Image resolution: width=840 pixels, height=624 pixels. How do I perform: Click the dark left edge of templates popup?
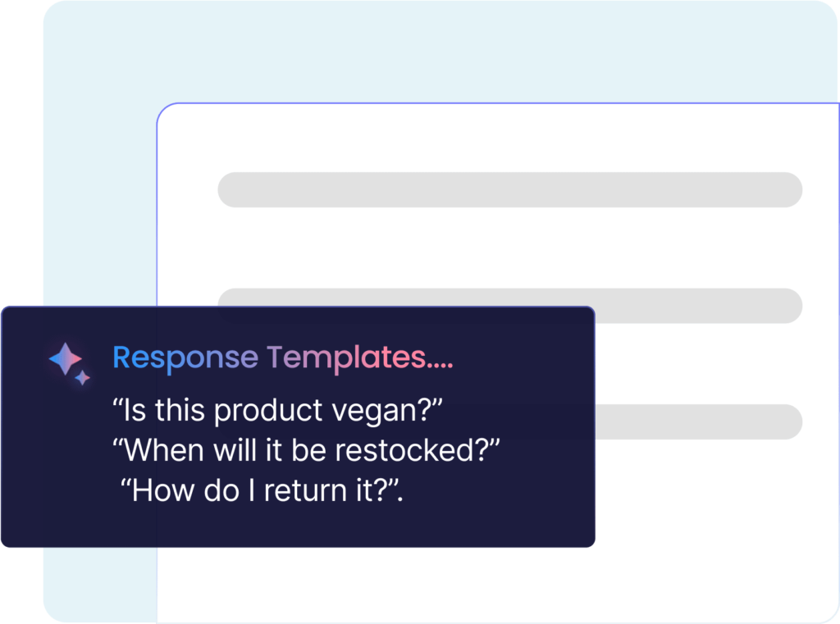(x=21, y=426)
